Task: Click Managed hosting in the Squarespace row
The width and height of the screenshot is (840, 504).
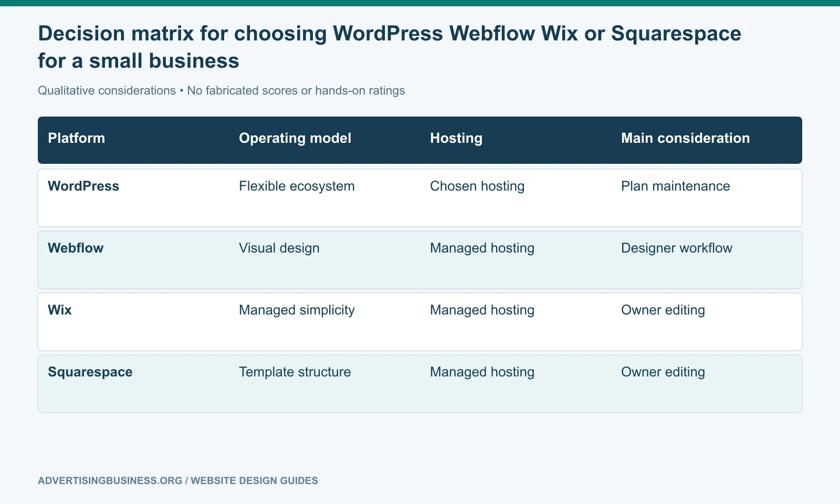Action: pyautogui.click(x=482, y=372)
